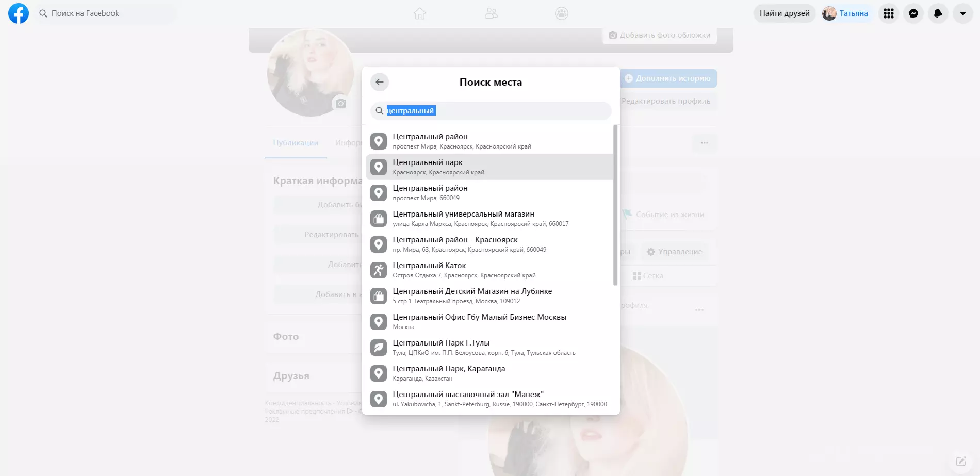This screenshot has width=980, height=476.
Task: Switch to Сетка view
Action: [x=648, y=276]
